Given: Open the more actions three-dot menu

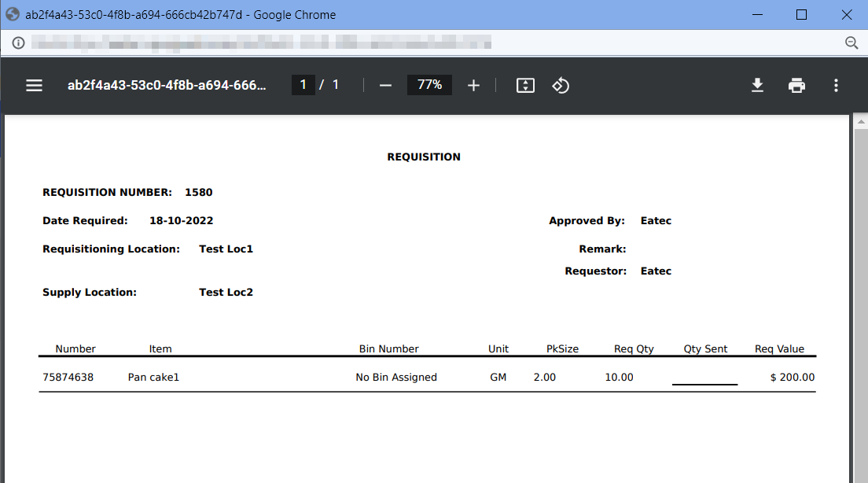Looking at the screenshot, I should click(x=836, y=85).
